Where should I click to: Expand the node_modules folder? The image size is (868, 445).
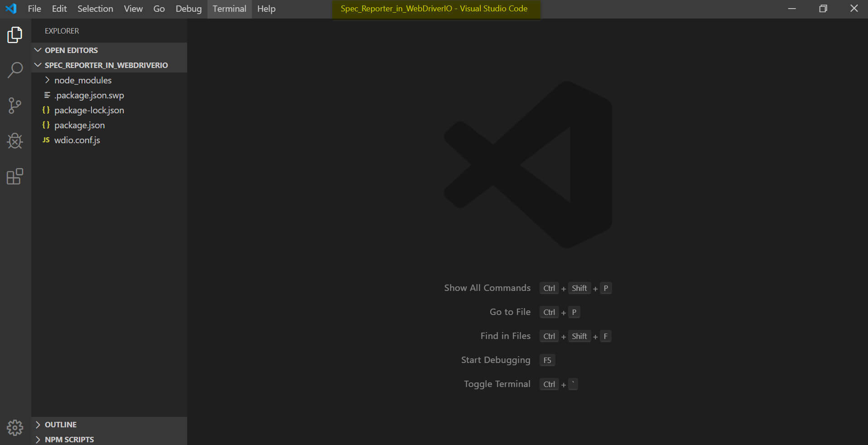point(109,80)
